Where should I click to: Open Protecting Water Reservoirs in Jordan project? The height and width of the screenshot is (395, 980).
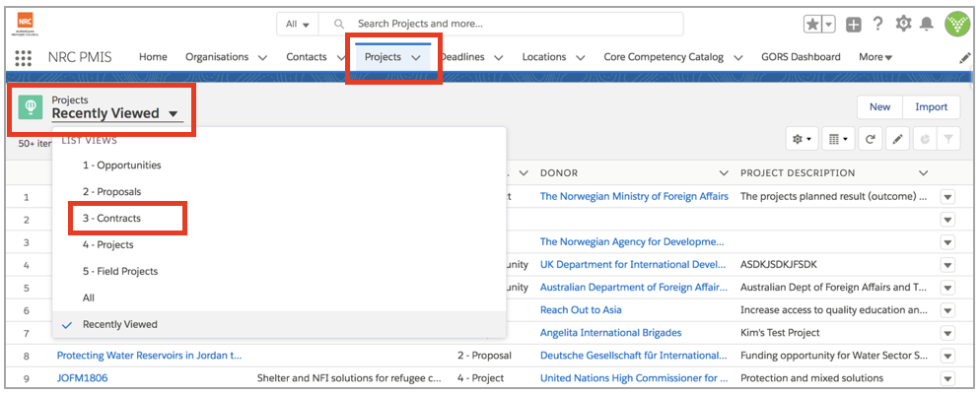(x=150, y=355)
